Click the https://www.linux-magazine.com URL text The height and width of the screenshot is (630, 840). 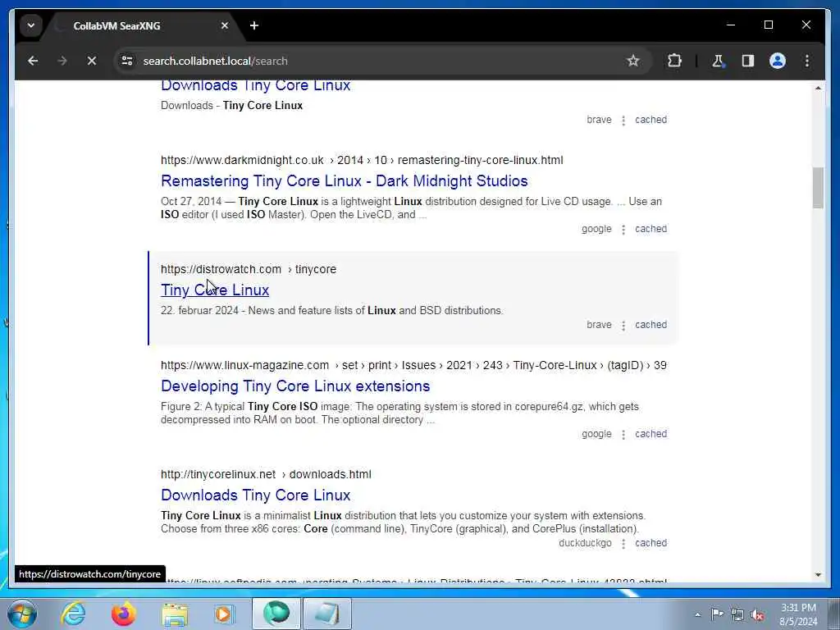pos(244,365)
